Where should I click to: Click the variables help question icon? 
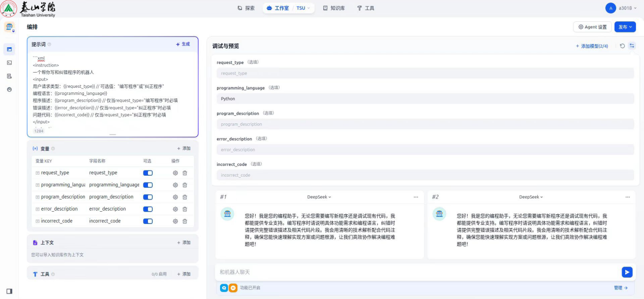[53, 149]
